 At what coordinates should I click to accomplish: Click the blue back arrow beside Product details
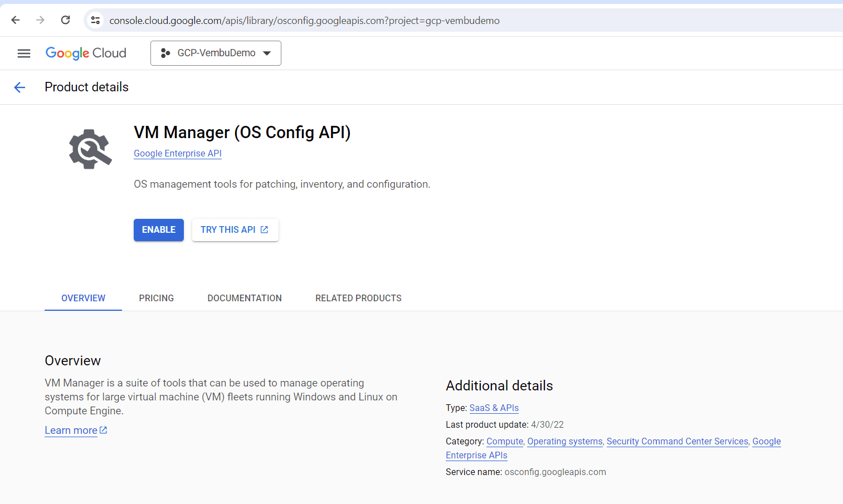(20, 87)
